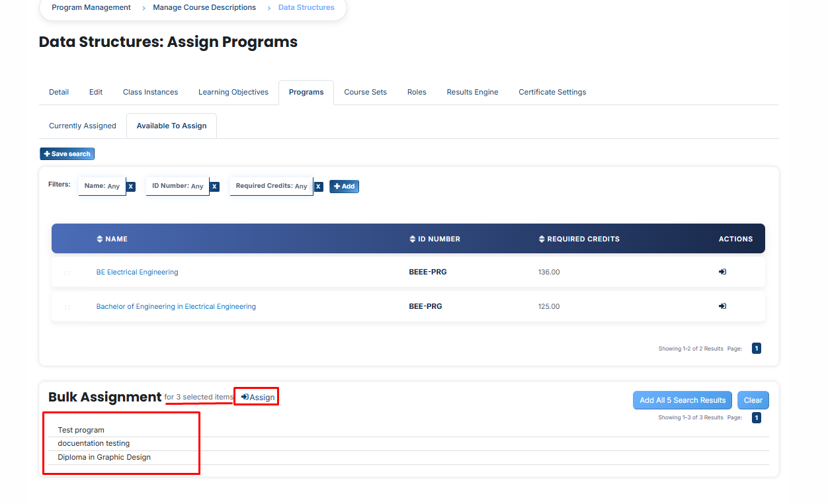Image resolution: width=828 pixels, height=504 pixels.
Task: Open the Edit tab
Action: coord(96,92)
